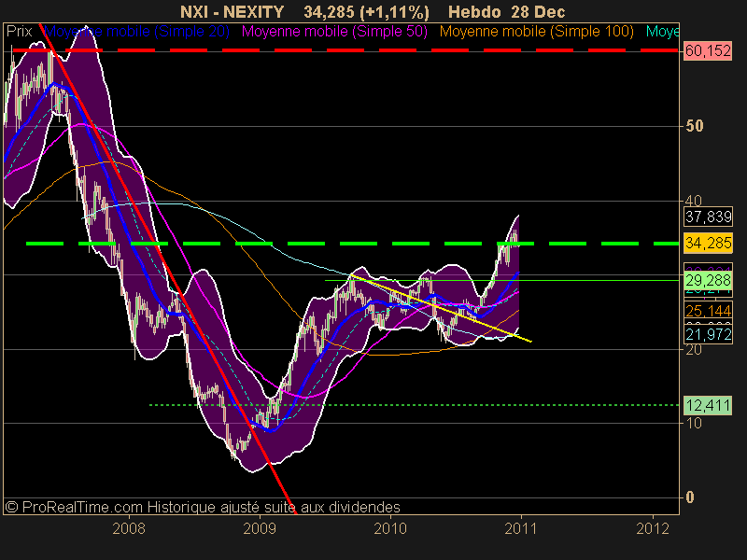This screenshot has width=747, height=560.
Task: Click the truncated cyan 'Moye' legend label
Action: tap(662, 32)
